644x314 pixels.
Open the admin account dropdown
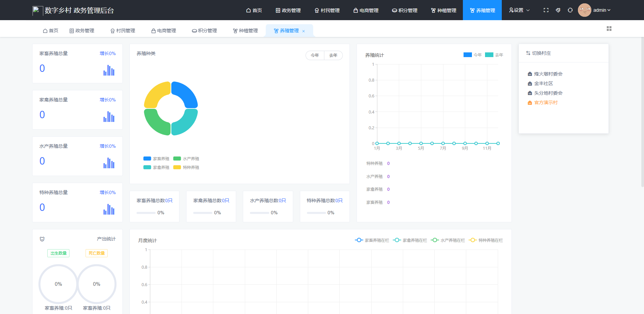[x=600, y=10]
